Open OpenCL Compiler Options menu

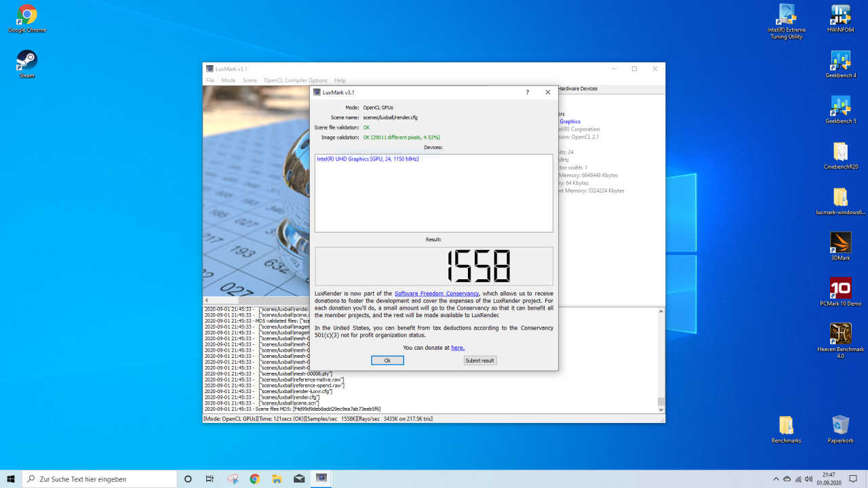pos(296,80)
